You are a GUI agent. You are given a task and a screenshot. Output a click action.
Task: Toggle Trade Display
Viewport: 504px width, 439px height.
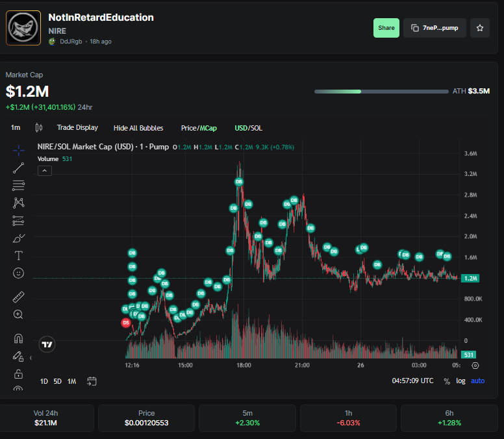(x=77, y=127)
